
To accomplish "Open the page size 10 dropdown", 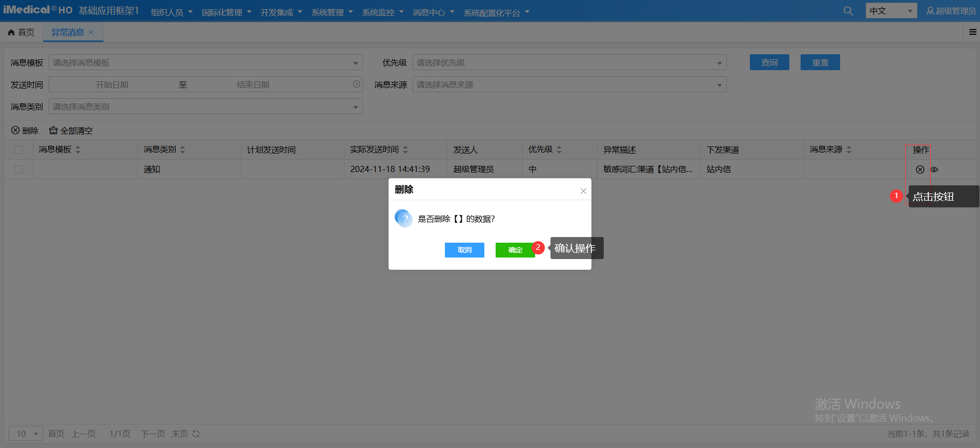I will coord(26,434).
